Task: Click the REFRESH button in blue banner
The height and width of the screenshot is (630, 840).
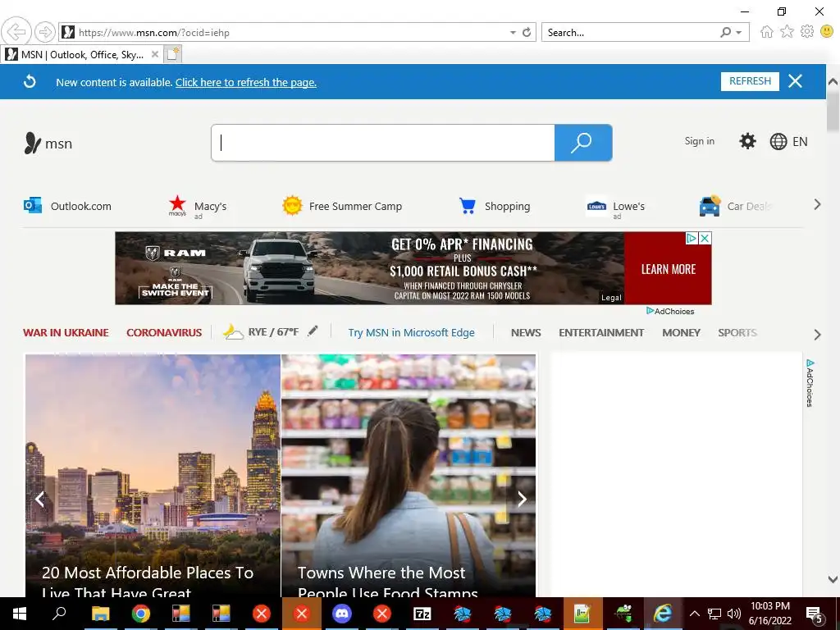Action: (750, 81)
